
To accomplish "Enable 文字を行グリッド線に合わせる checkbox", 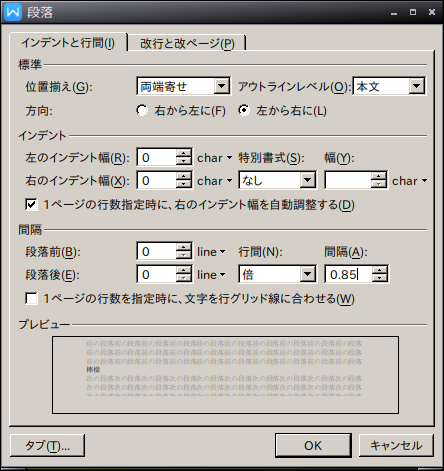I will (31, 298).
